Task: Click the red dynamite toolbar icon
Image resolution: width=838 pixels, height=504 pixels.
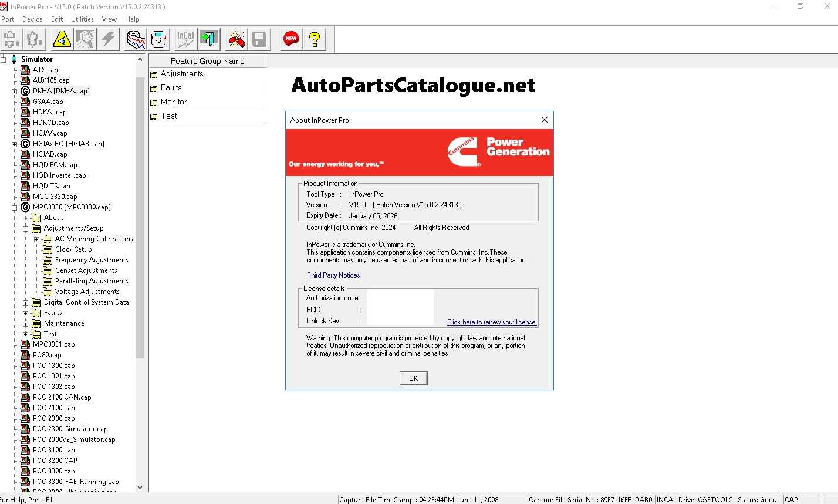Action: [236, 39]
